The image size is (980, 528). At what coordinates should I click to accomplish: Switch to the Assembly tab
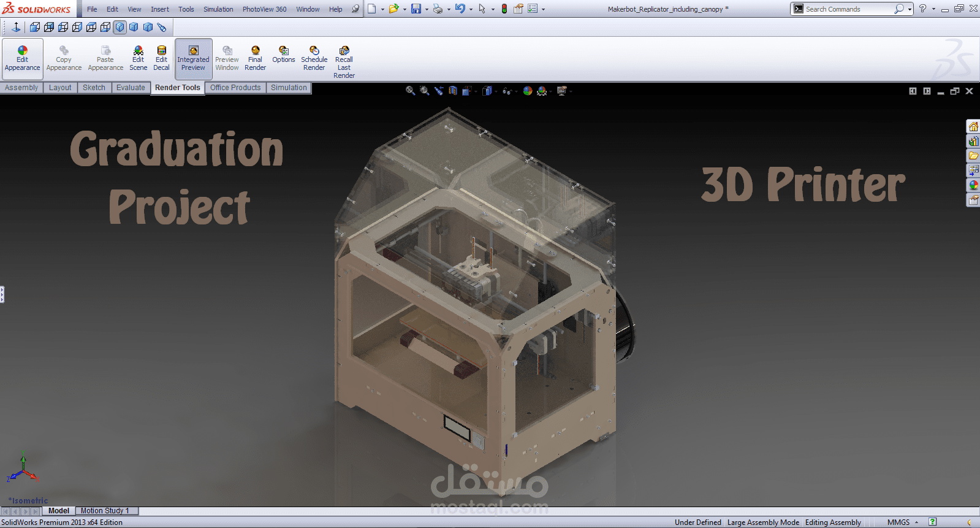tap(21, 88)
